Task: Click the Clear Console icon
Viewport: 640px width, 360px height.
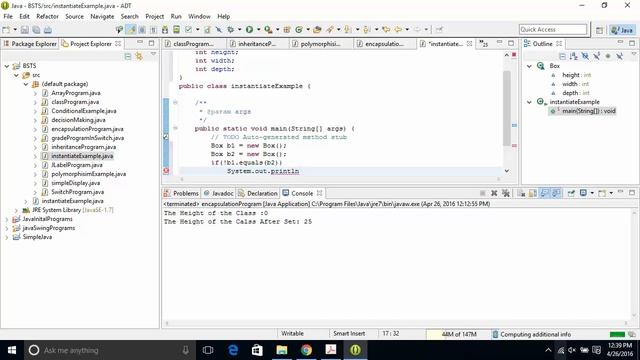Action: [x=522, y=193]
